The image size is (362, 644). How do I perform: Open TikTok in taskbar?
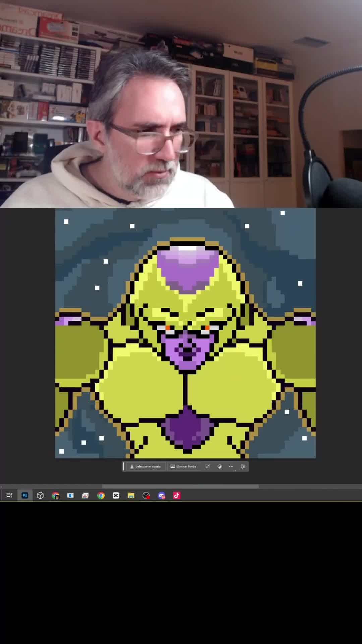pyautogui.click(x=177, y=495)
